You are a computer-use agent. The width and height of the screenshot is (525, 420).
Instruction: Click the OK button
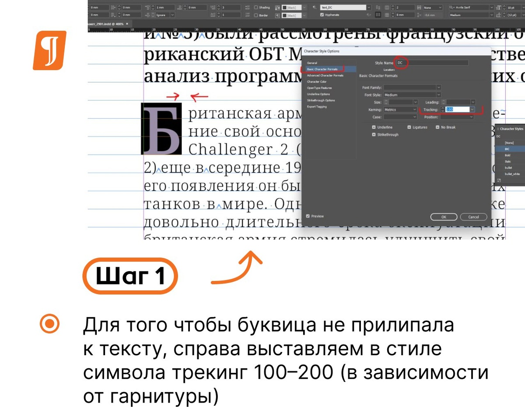point(444,217)
